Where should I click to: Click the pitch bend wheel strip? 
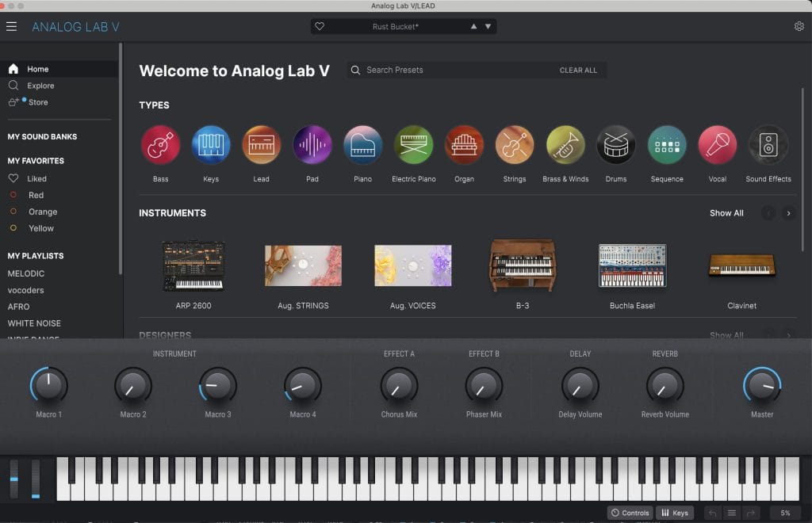[14, 479]
